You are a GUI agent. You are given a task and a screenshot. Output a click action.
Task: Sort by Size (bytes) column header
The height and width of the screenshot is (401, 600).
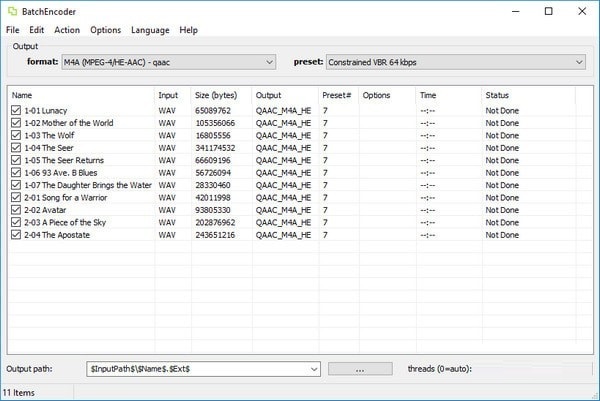point(220,95)
